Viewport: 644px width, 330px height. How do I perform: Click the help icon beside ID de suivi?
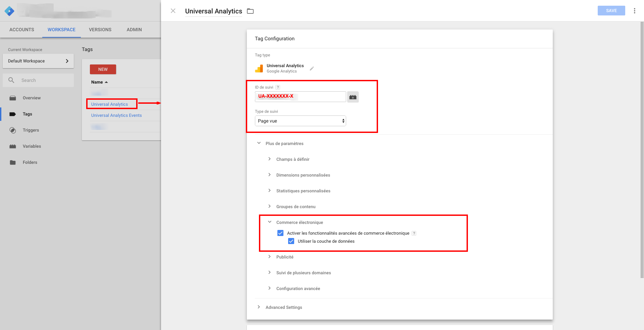pos(278,87)
